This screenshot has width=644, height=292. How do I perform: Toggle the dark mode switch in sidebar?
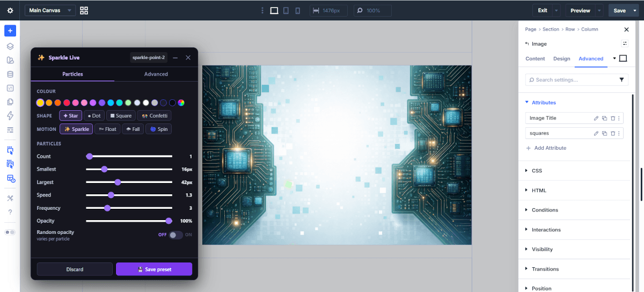pos(10,232)
